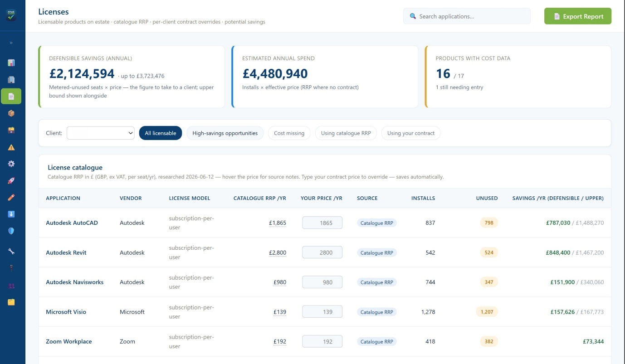Edit the Your Price field for Autodesk AutoCAD
The image size is (625, 364).
(322, 223)
